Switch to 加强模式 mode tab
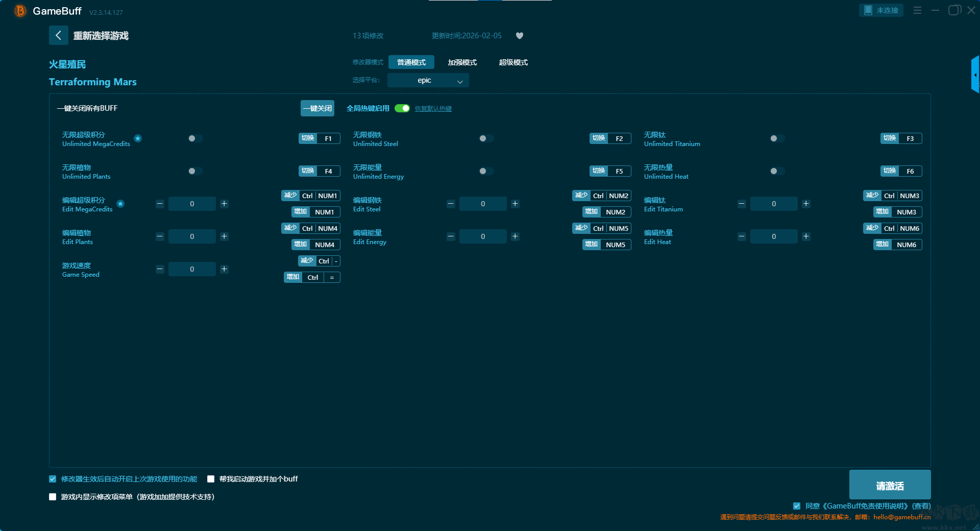The image size is (980, 531). [462, 62]
